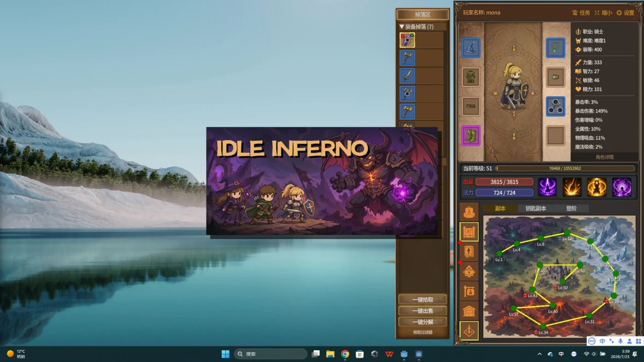Click the 一键分解 button
The height and width of the screenshot is (362, 644).
pyautogui.click(x=423, y=322)
